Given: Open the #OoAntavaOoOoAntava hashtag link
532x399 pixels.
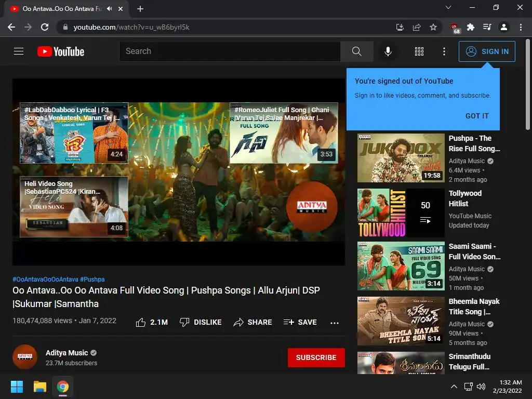Looking at the screenshot, I should point(46,279).
